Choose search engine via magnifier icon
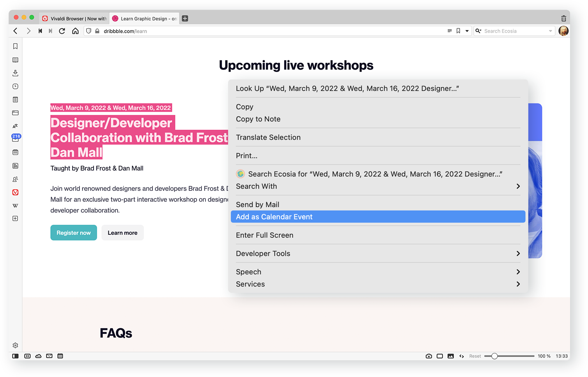Image resolution: width=588 pixels, height=377 pixels. [x=478, y=31]
